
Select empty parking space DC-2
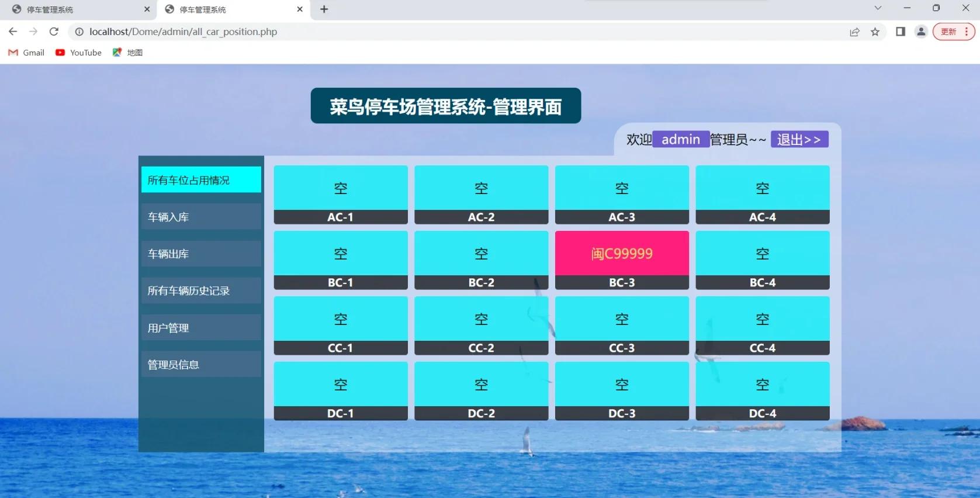point(482,391)
